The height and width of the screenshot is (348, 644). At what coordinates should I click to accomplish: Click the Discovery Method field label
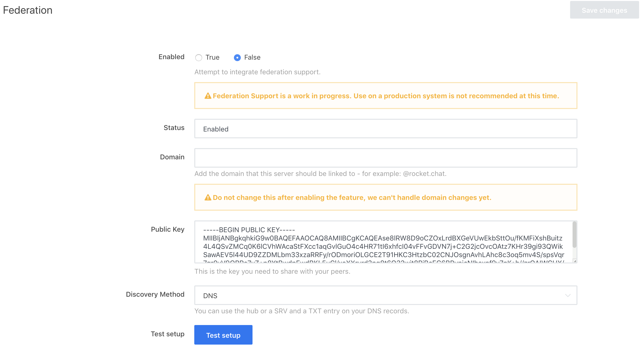point(155,294)
